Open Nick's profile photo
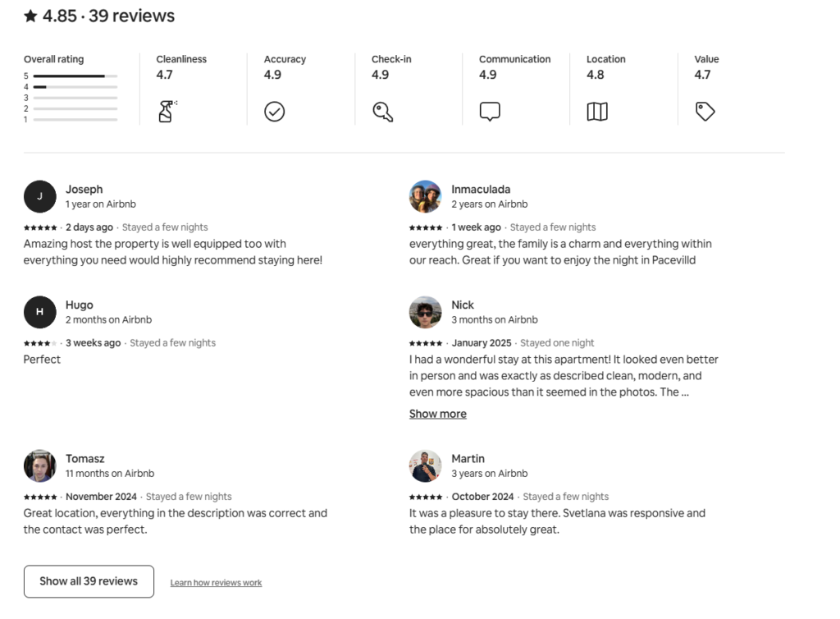 point(426,312)
